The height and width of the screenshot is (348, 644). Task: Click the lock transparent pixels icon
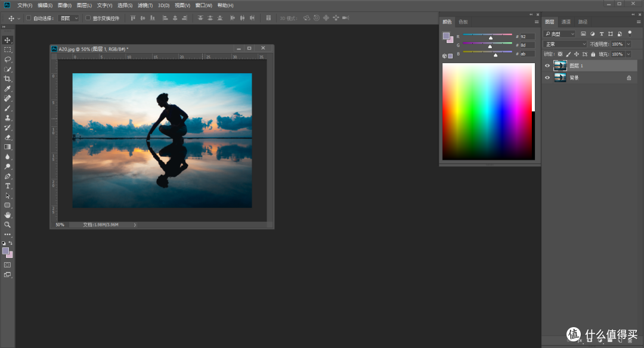(x=561, y=54)
